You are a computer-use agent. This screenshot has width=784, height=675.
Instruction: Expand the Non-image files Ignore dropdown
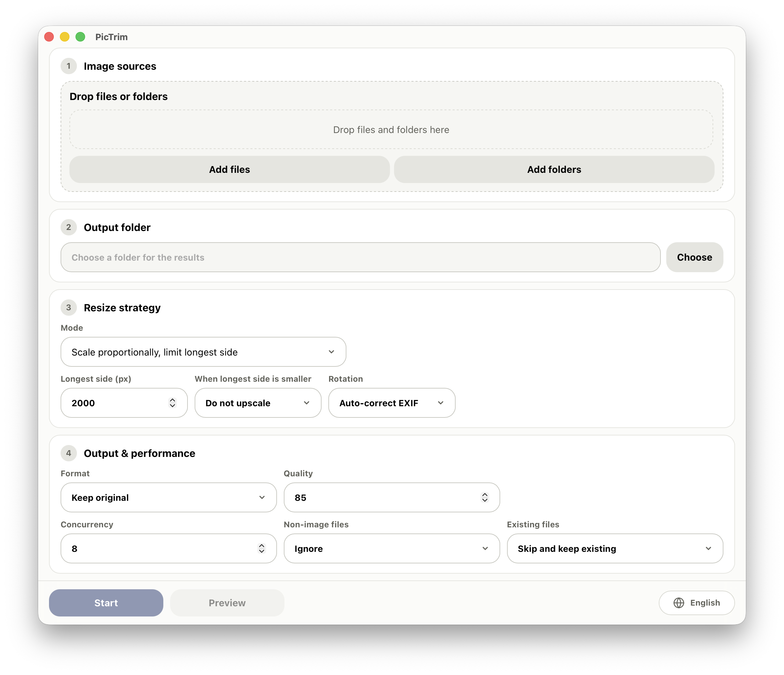[x=392, y=549]
